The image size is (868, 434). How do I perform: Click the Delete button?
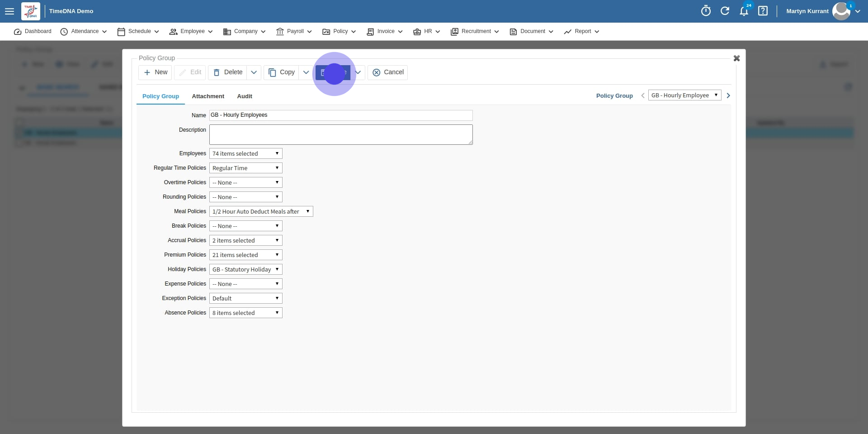click(227, 72)
